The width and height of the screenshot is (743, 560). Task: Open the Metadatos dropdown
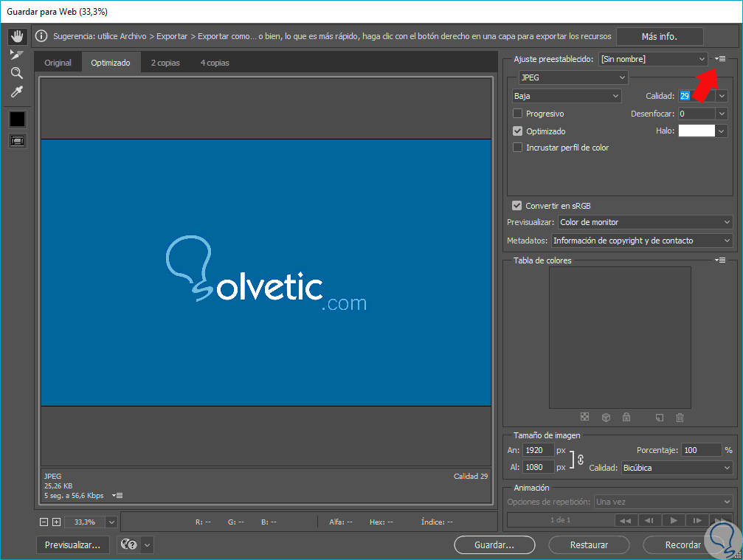642,241
